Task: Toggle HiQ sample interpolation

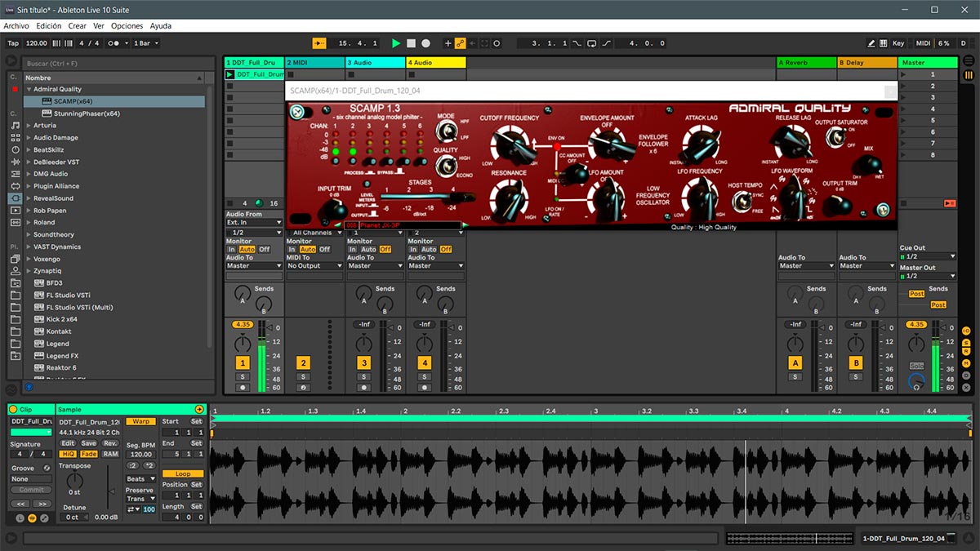Action: point(69,454)
